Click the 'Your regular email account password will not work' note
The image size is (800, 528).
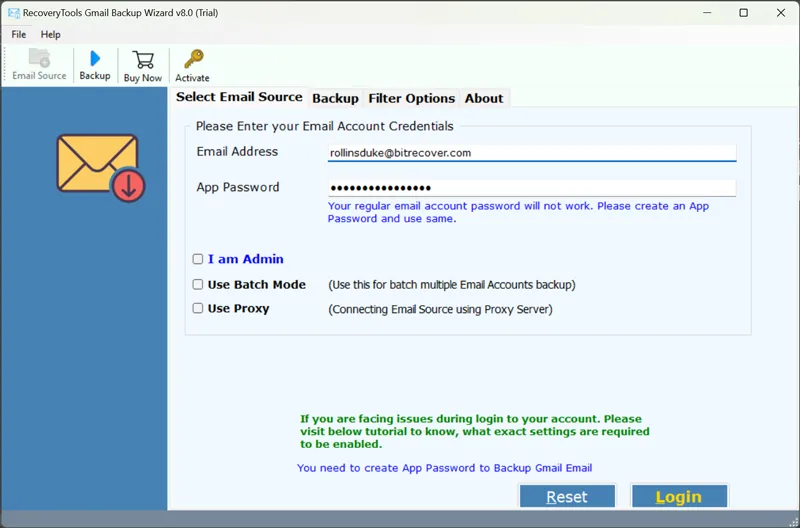coord(518,212)
